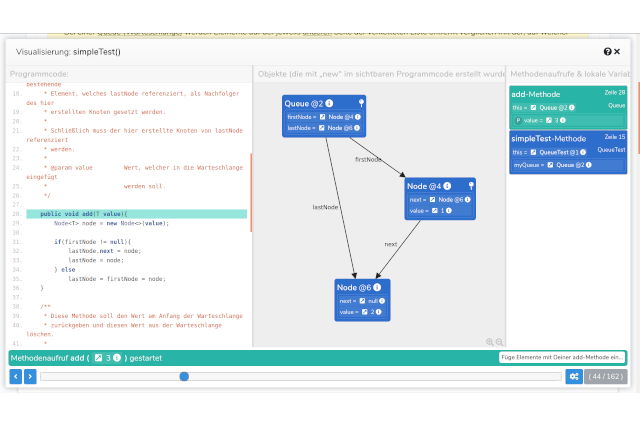
Task: Show info for Queue @2 object header
Action: click(x=329, y=103)
